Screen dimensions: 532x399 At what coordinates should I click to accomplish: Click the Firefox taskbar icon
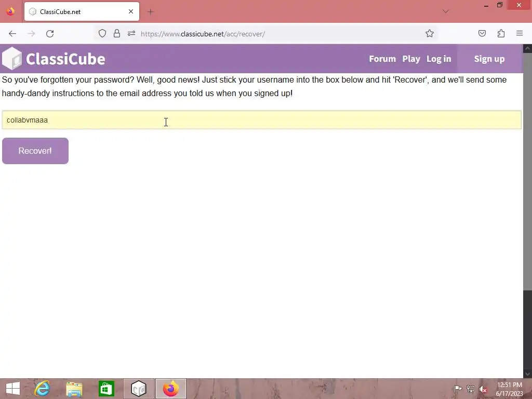coord(170,389)
